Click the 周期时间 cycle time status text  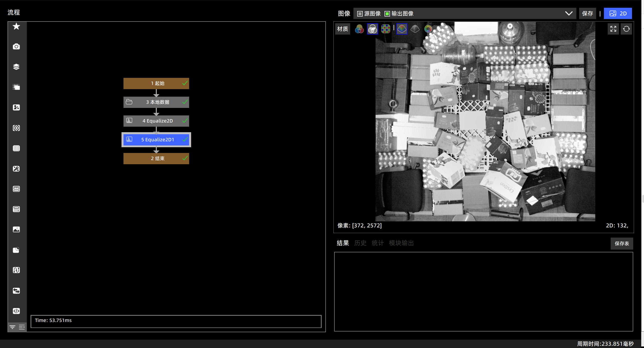coord(605,344)
